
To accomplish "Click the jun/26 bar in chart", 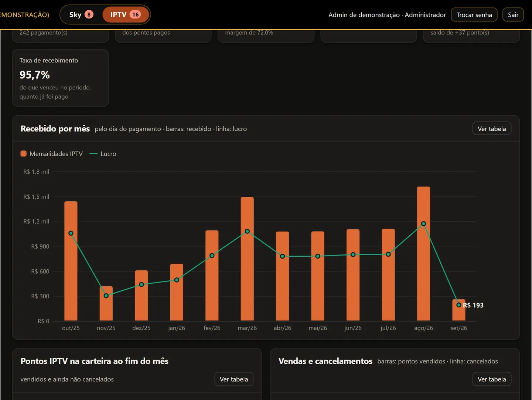I will click(353, 275).
